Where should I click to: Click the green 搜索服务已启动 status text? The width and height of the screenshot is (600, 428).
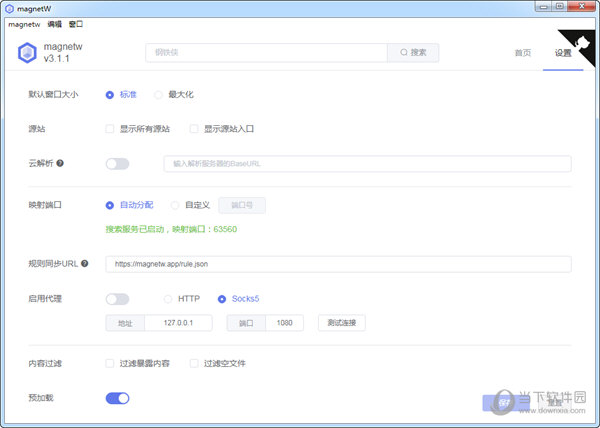pyautogui.click(x=171, y=229)
